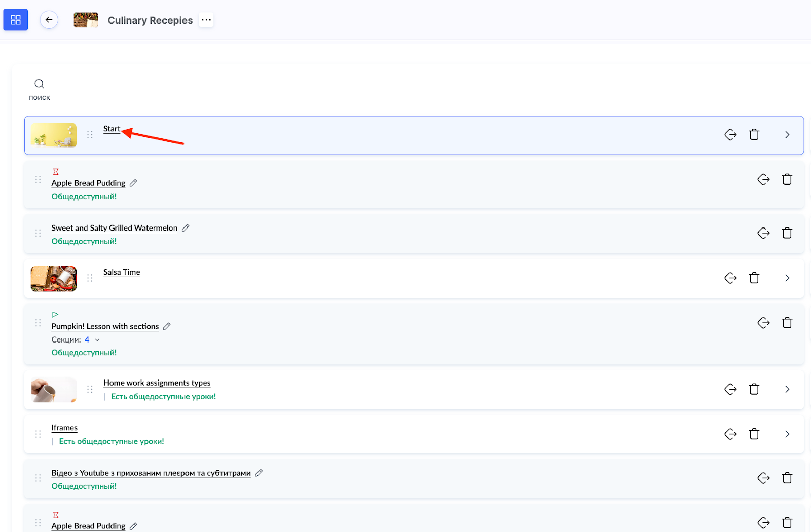811x532 pixels.
Task: Click the move icon in Start row
Action: [x=730, y=135]
